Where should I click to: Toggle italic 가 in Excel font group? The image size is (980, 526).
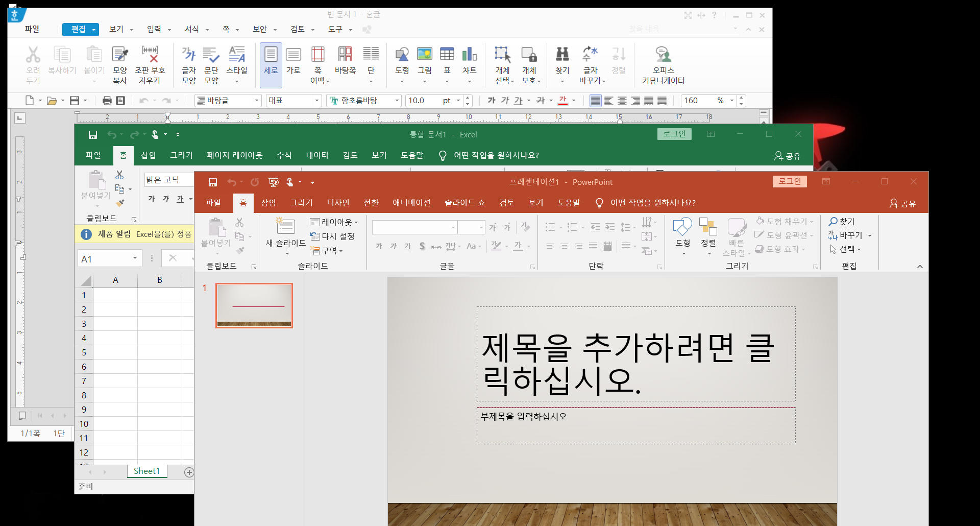pyautogui.click(x=166, y=199)
